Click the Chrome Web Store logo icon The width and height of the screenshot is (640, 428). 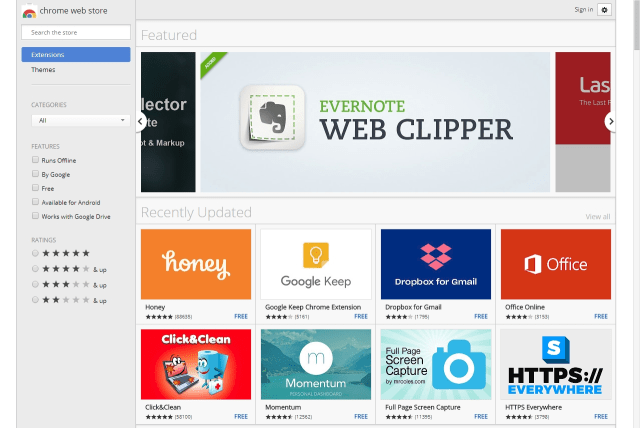click(29, 12)
